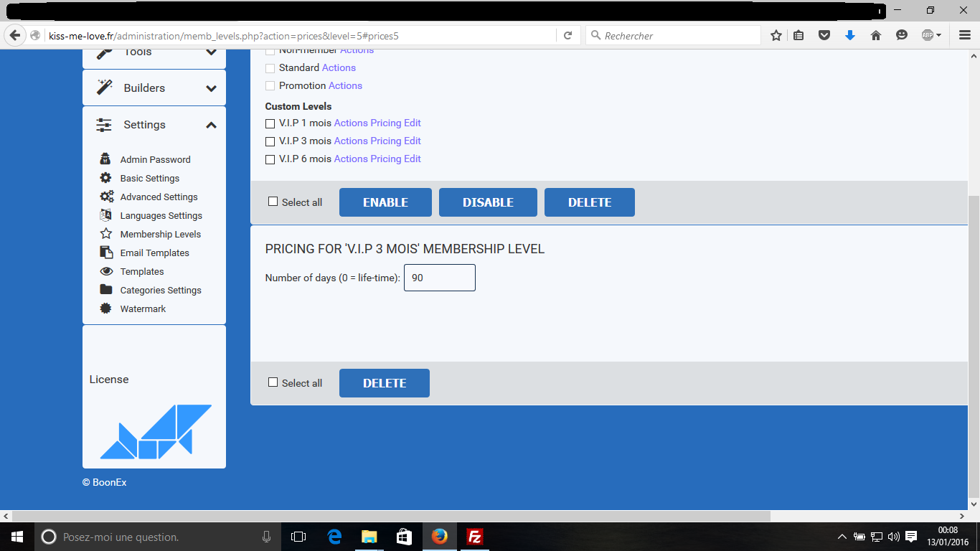This screenshot has width=980, height=551.
Task: Click the Admin Password icon
Action: tap(105, 159)
